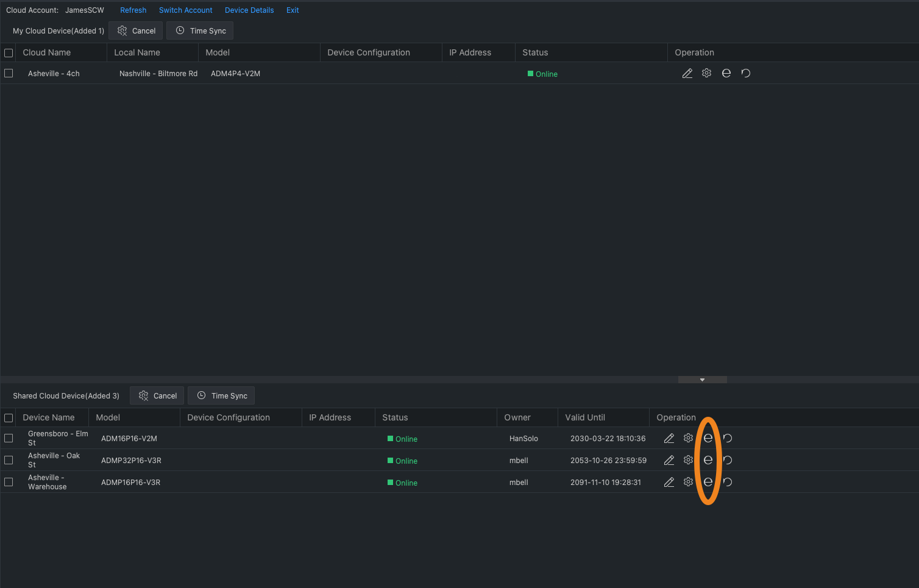Click web browser icon for Asheville - Warehouse
The width and height of the screenshot is (919, 588).
pos(708,482)
